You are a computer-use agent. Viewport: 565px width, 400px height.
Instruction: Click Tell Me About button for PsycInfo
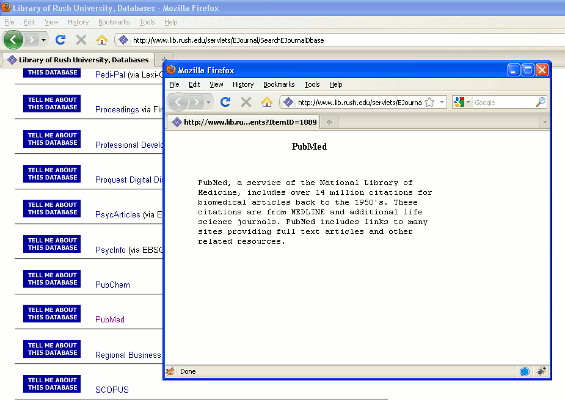tap(52, 244)
